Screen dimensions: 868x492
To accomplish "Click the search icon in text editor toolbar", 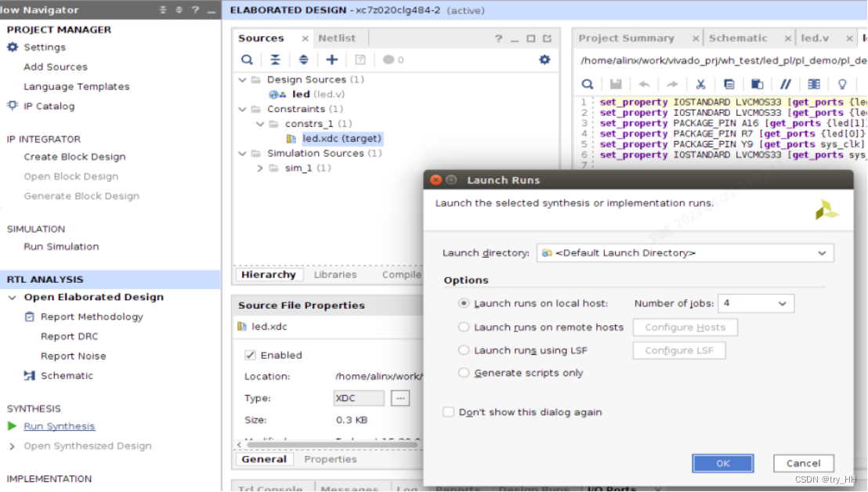I will (x=588, y=84).
